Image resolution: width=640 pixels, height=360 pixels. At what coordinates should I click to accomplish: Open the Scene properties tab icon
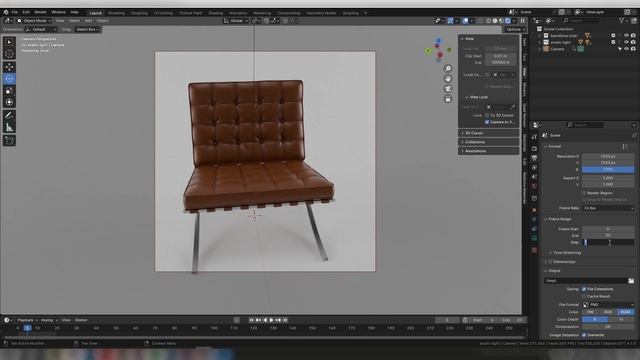pos(534,177)
